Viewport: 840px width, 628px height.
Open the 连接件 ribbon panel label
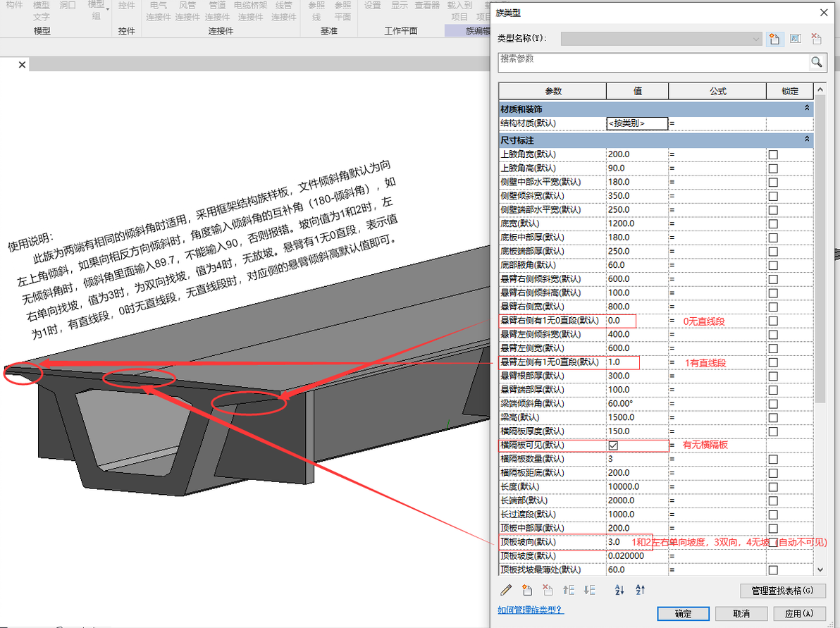221,31
